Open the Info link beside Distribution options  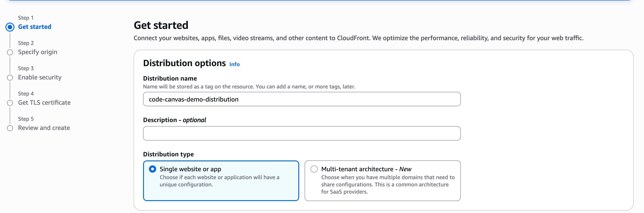[234, 64]
